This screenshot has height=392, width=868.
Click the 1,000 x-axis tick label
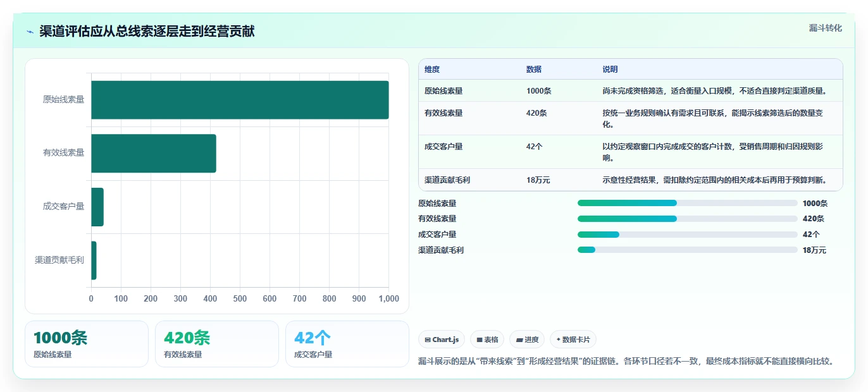tap(388, 298)
